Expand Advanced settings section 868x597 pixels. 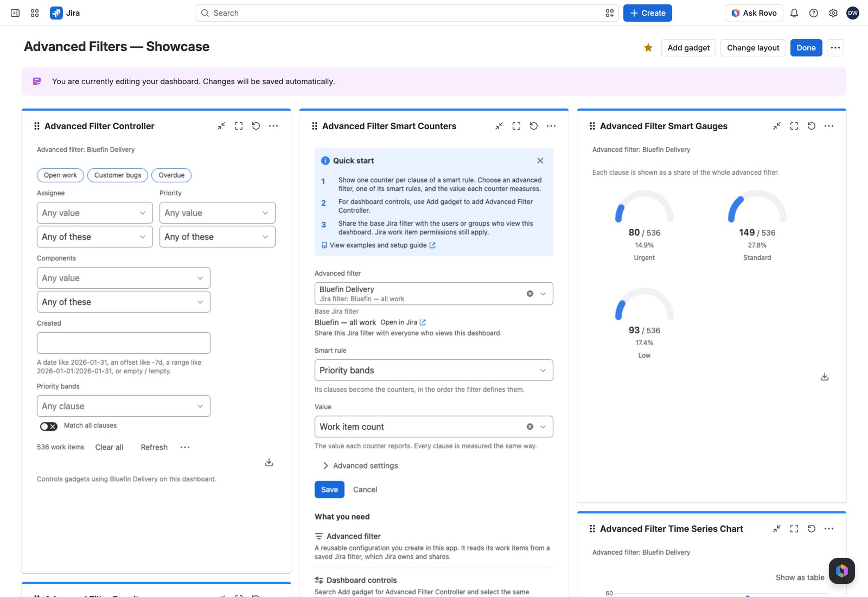[x=360, y=466]
